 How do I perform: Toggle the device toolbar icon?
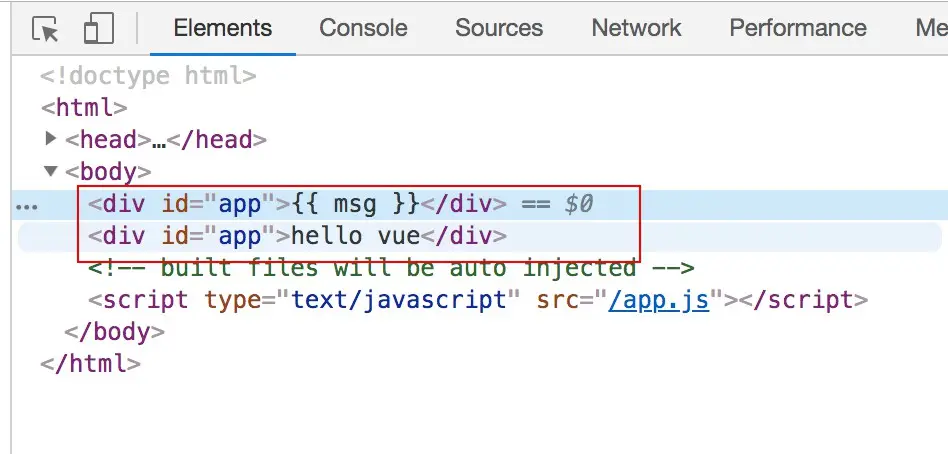click(99, 29)
